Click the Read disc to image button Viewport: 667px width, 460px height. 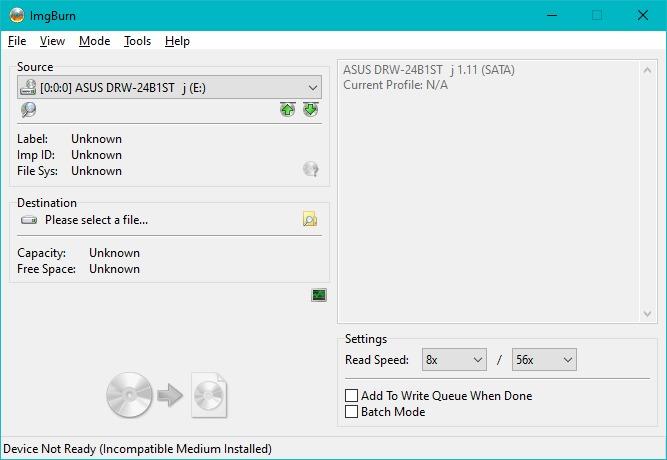(166, 395)
